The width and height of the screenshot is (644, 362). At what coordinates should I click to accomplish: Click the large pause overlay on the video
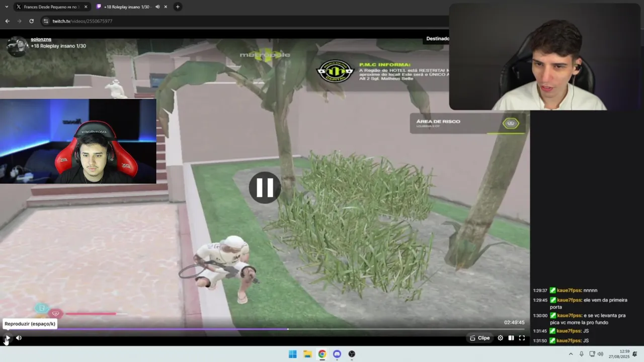click(x=265, y=188)
